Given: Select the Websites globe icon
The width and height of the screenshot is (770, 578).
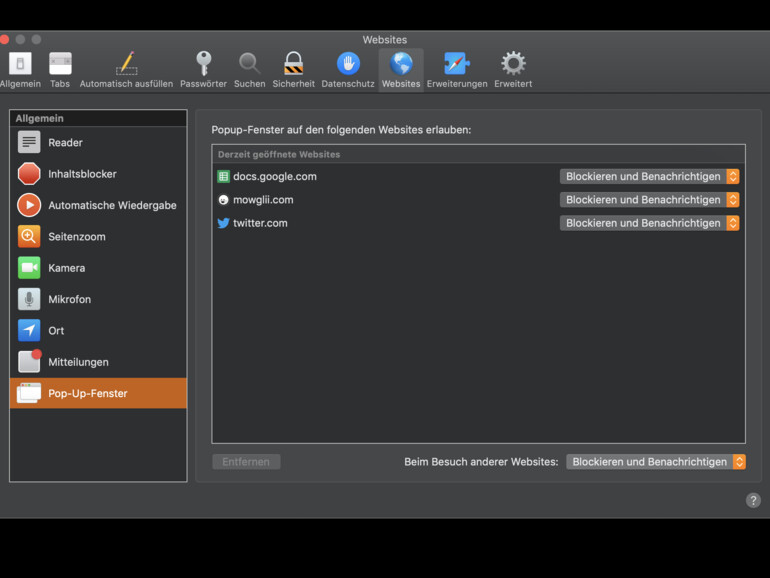Looking at the screenshot, I should tap(401, 64).
